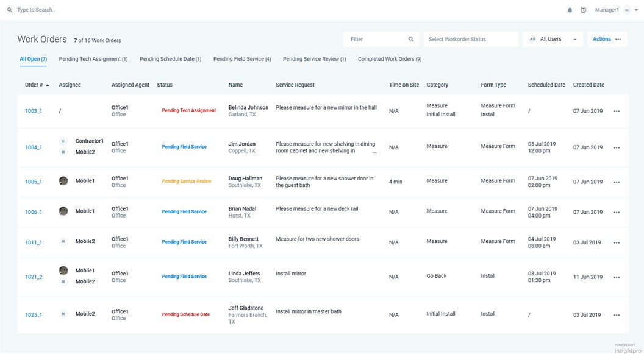Click Pending Service Review status for Doug Hallman
Screen dimensions: 644x354
pyautogui.click(x=187, y=182)
